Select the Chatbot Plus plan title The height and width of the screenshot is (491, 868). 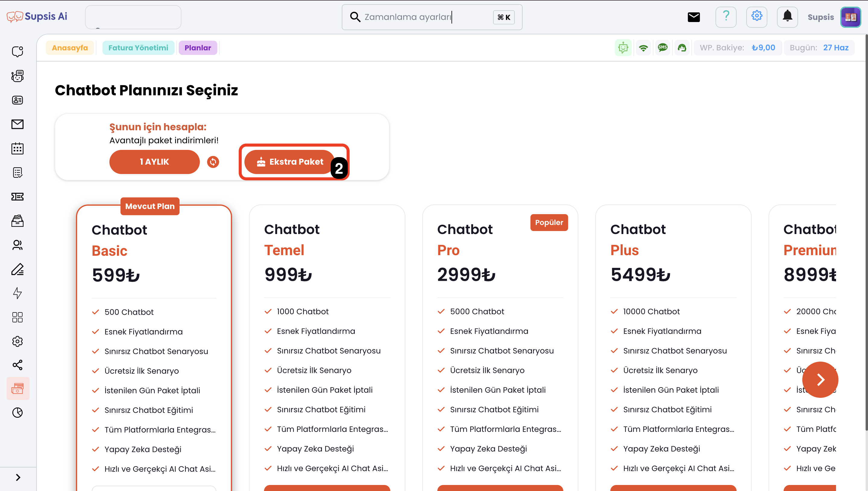638,240
